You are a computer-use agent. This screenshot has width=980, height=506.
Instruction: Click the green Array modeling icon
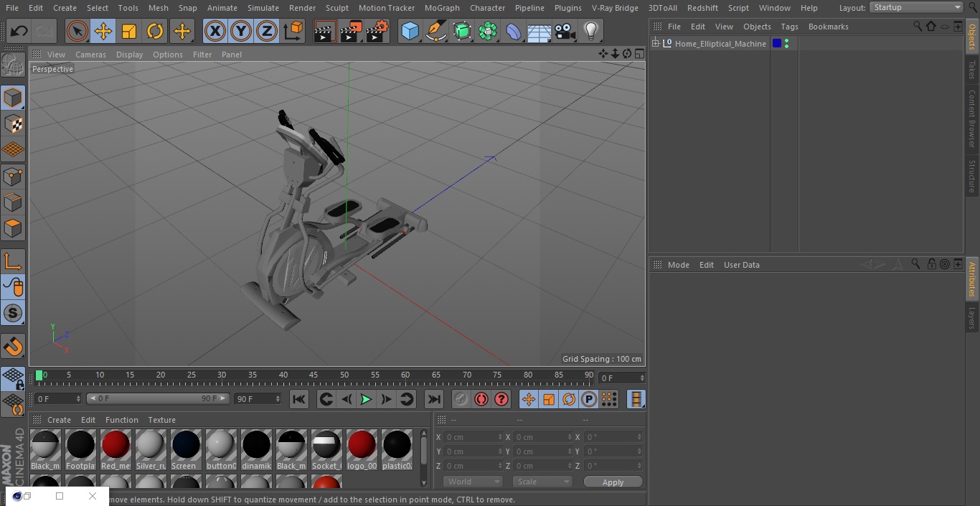pyautogui.click(x=488, y=31)
